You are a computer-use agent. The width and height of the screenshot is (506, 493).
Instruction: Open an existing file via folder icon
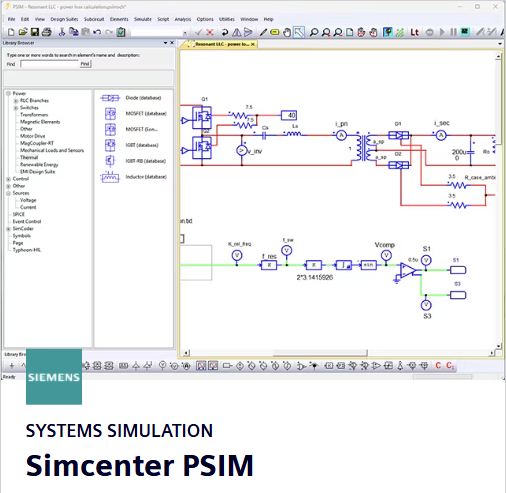coord(23,32)
